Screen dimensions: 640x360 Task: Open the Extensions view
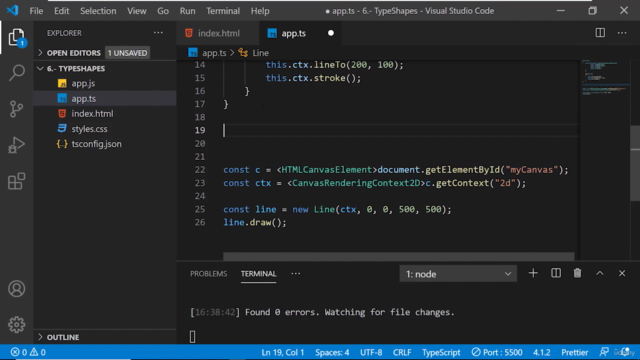click(x=16, y=181)
